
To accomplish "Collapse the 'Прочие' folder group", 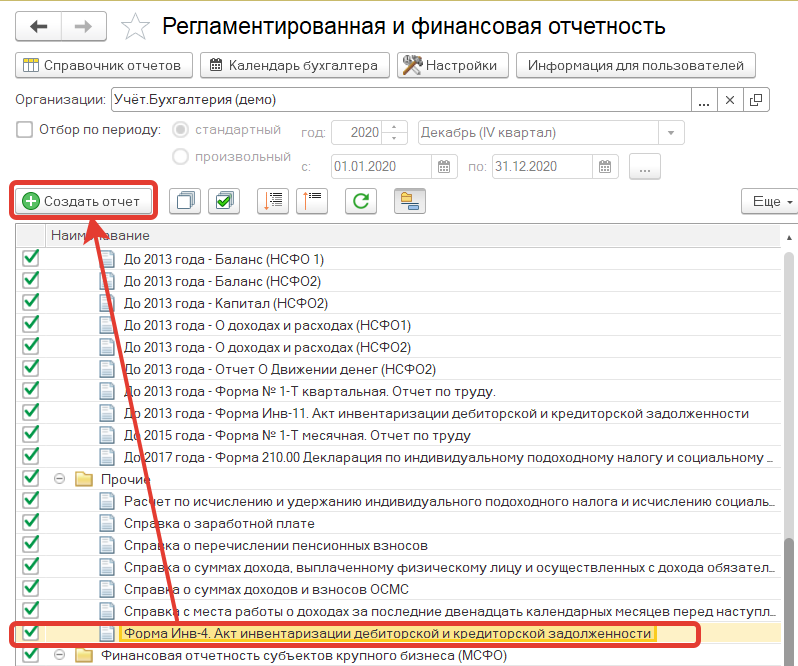I will [59, 479].
